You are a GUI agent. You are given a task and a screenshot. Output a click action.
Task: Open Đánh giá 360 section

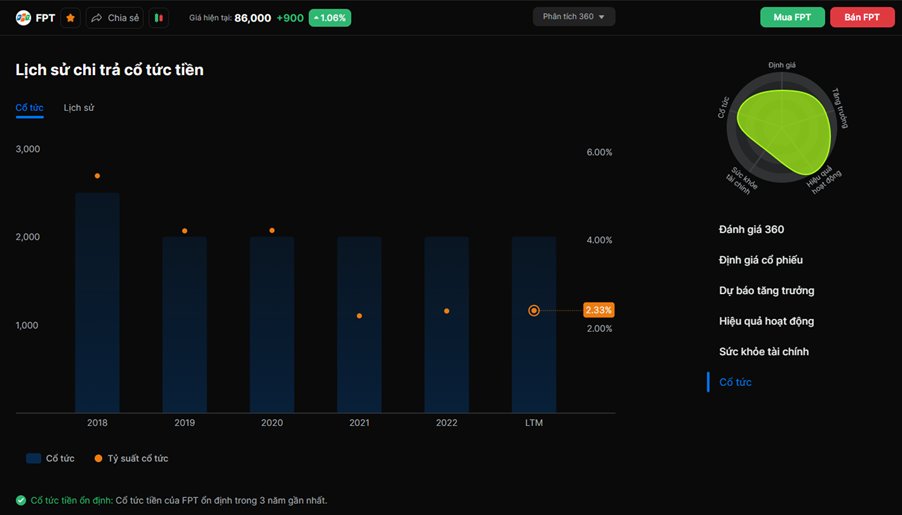coord(751,229)
